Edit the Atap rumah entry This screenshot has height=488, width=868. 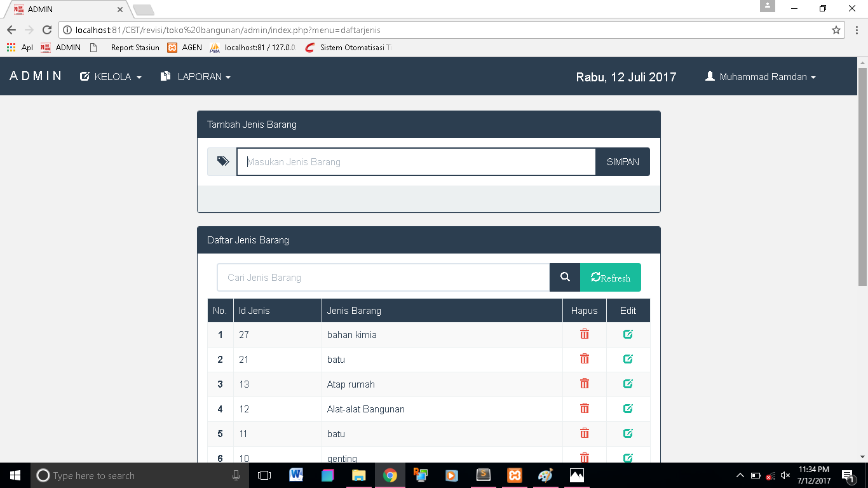point(628,384)
